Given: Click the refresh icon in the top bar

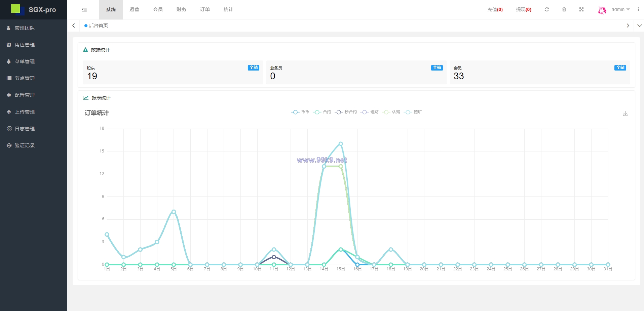Looking at the screenshot, I should [x=547, y=9].
